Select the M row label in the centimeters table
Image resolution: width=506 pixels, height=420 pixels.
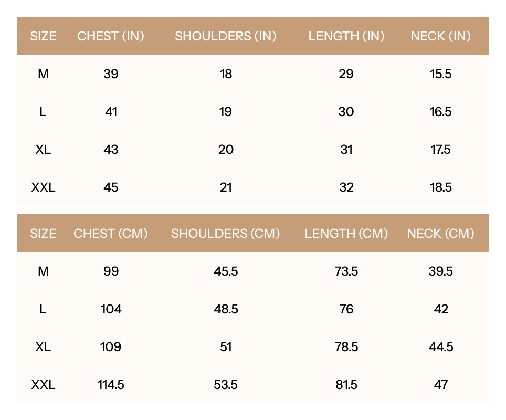pos(43,271)
